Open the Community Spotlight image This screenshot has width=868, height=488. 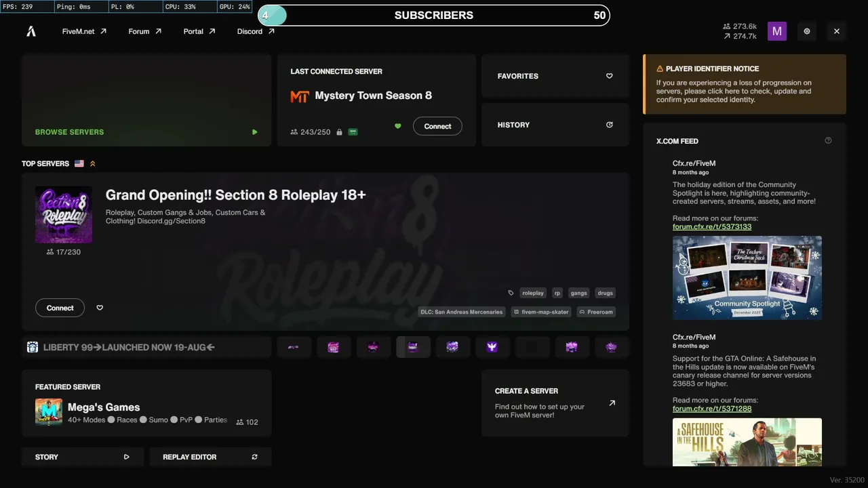coord(747,278)
